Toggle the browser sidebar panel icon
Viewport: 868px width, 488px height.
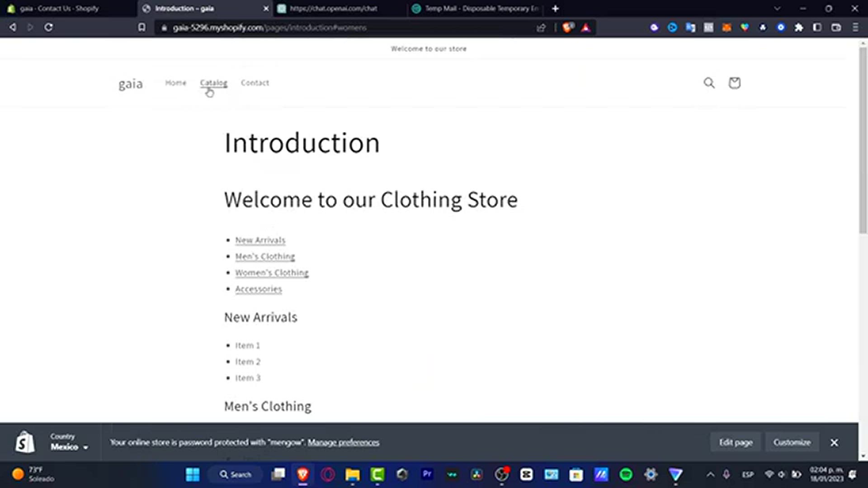point(817,27)
